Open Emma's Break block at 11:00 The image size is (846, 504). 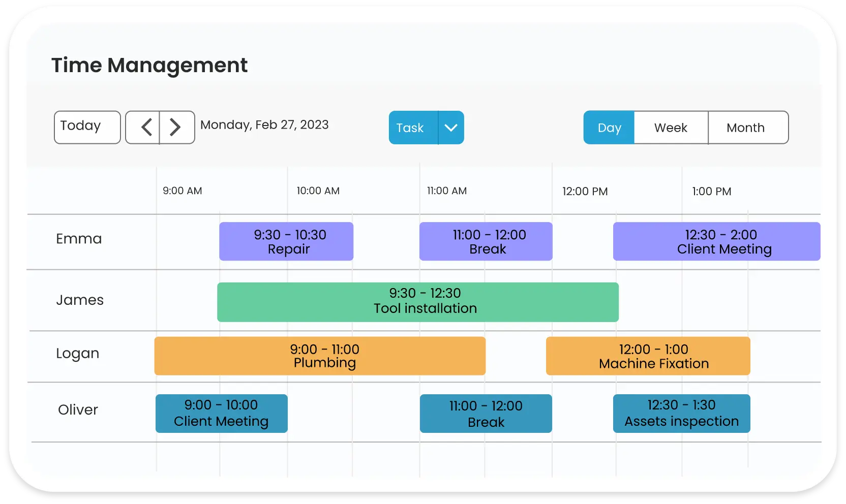coord(485,241)
